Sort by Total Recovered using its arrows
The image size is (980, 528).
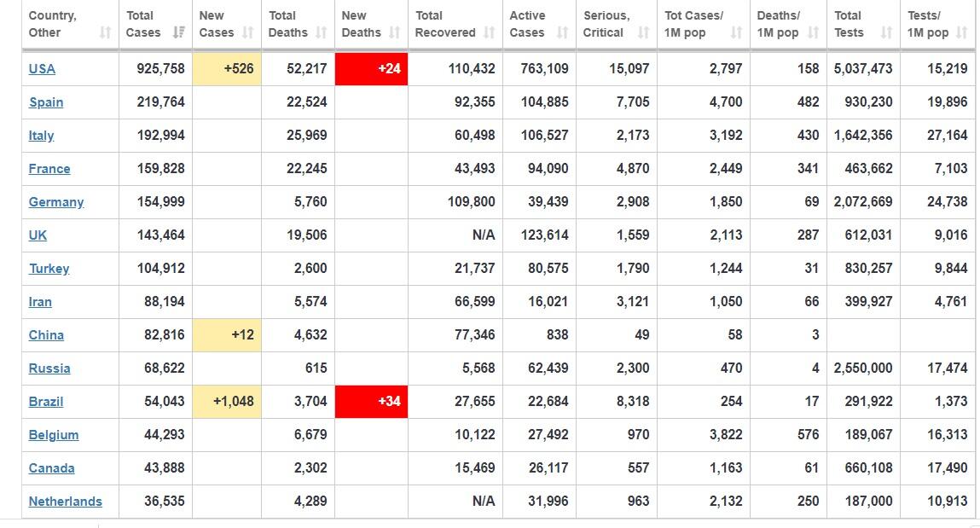490,32
